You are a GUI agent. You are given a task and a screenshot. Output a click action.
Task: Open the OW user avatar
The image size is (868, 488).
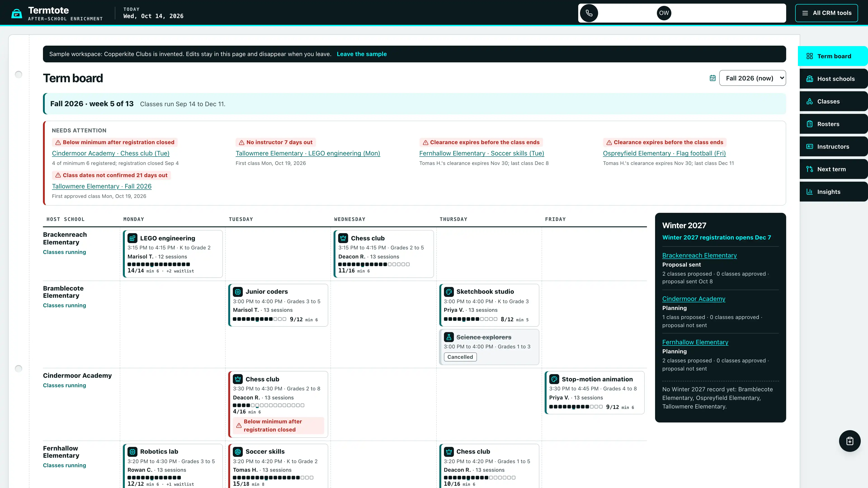coord(664,13)
